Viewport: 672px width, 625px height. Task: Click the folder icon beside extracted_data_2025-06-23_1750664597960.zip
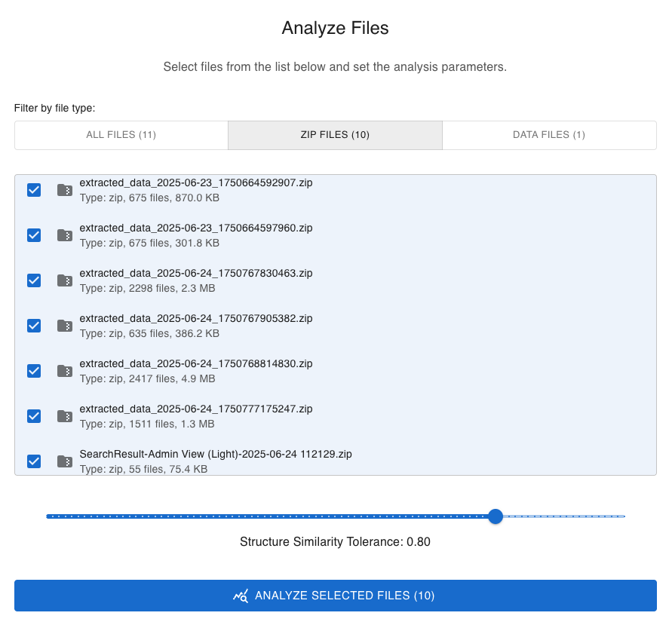(x=64, y=235)
